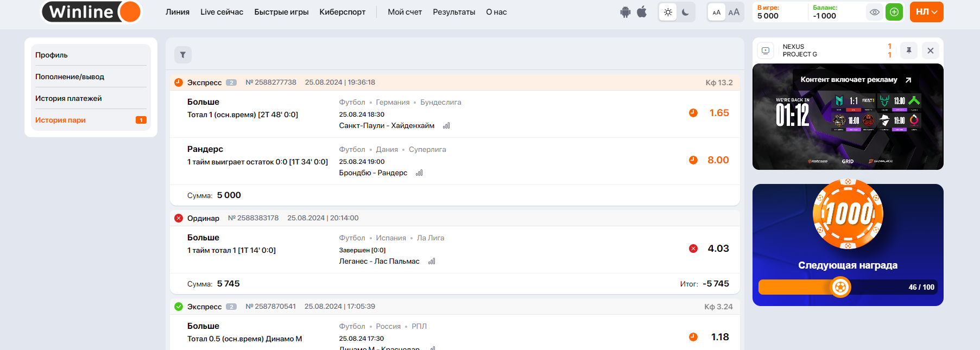Select the larger font size option
The height and width of the screenshot is (350, 980).
[734, 12]
